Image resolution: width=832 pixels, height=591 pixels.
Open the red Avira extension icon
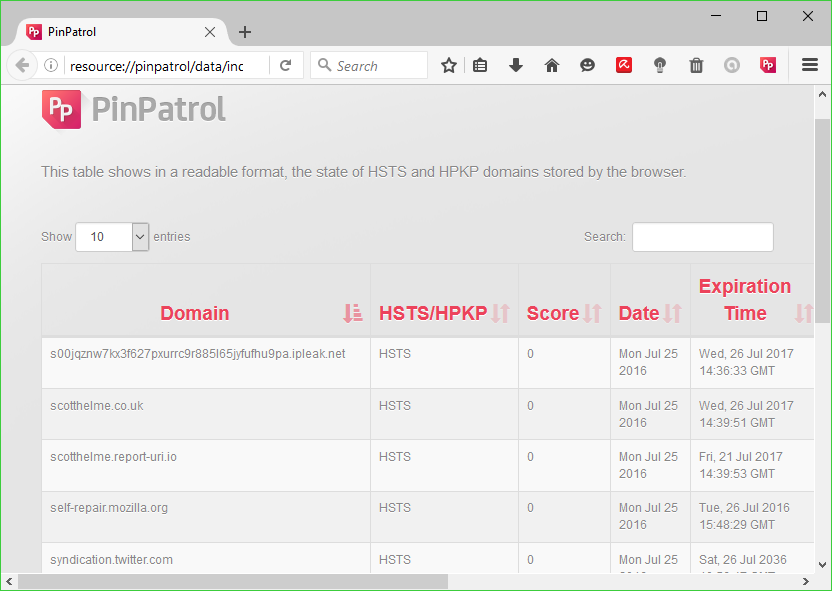(x=624, y=65)
